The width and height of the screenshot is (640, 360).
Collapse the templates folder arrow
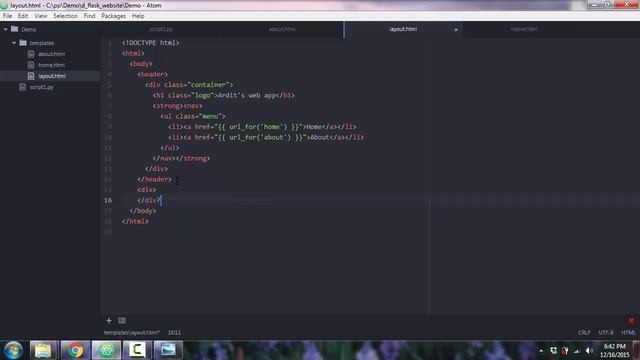pyautogui.click(x=14, y=43)
